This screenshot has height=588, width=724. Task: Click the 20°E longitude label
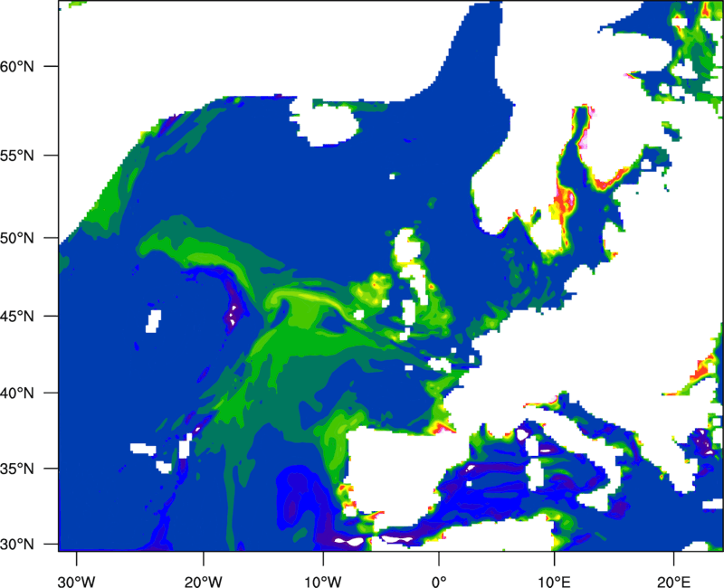pyautogui.click(x=673, y=582)
